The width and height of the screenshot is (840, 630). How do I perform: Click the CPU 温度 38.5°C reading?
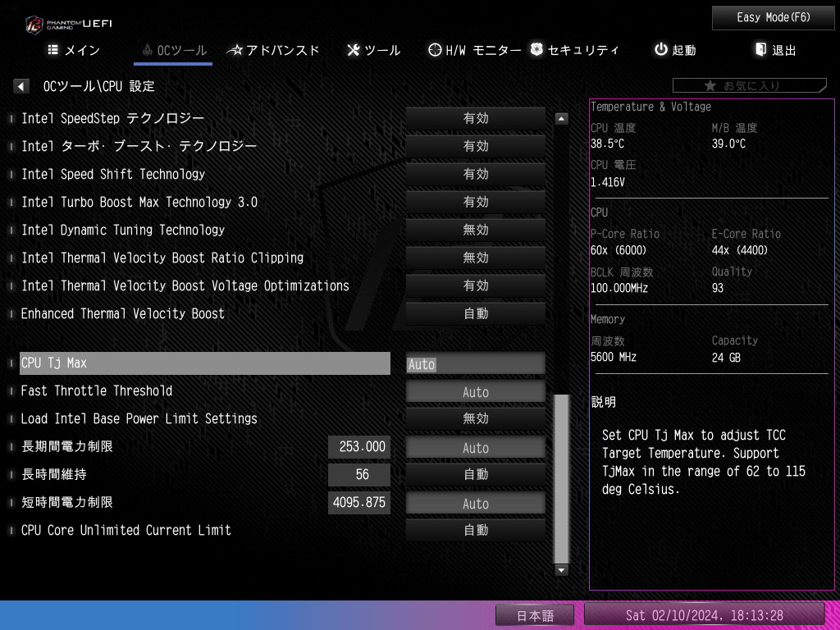(x=608, y=144)
